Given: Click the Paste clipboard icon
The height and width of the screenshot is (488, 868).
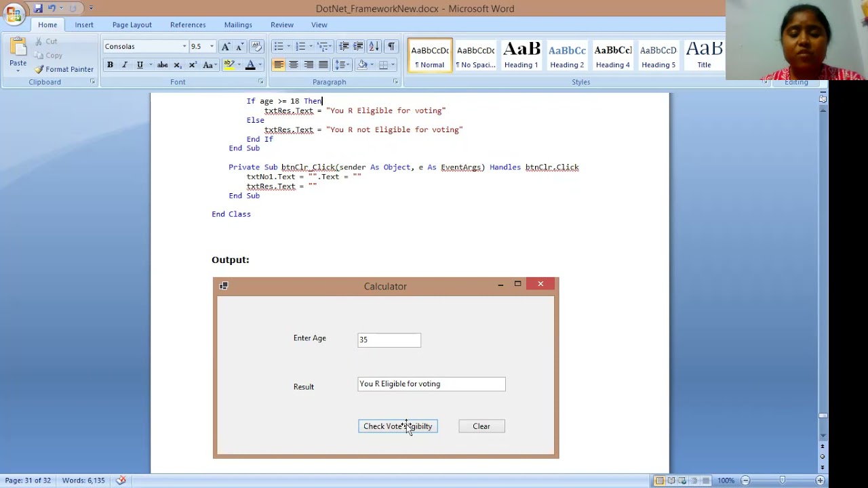Looking at the screenshot, I should click(x=18, y=47).
